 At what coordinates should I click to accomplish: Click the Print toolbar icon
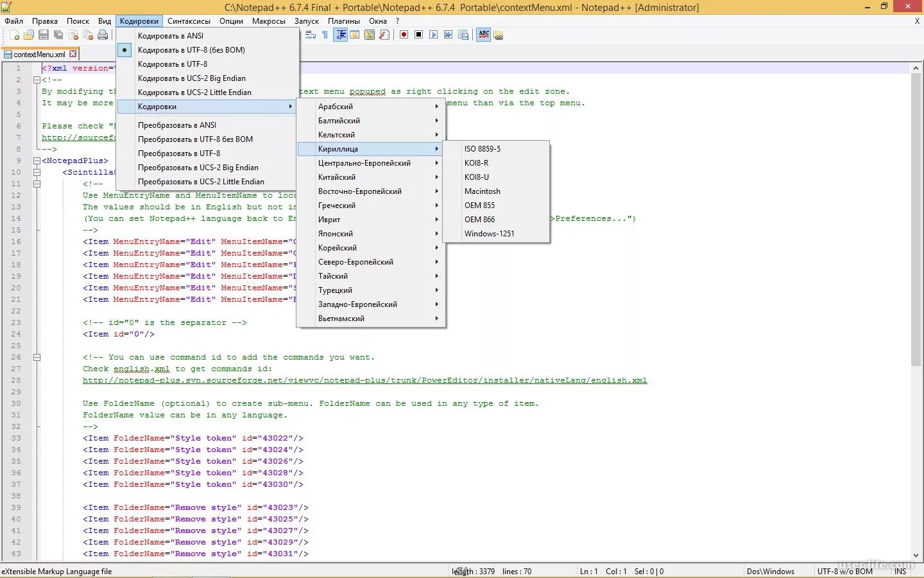tap(103, 35)
